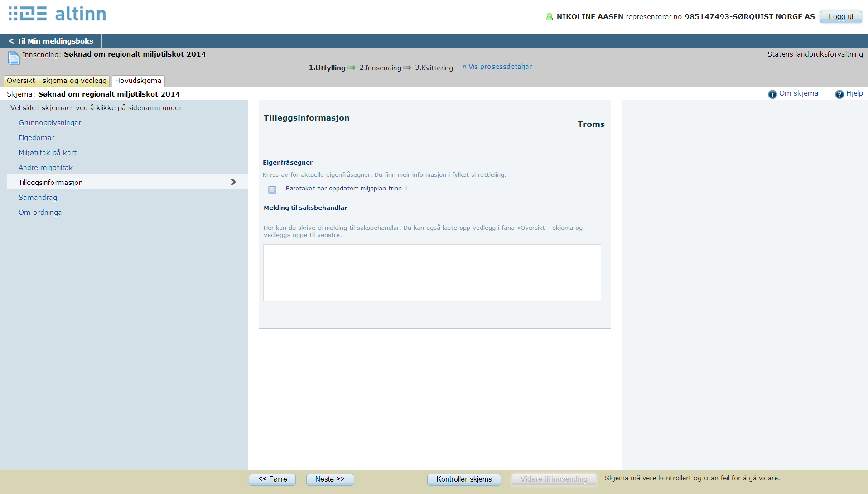This screenshot has height=494, width=868.
Task: Click the 'Eigenfråsegner' heading
Action: 288,162
